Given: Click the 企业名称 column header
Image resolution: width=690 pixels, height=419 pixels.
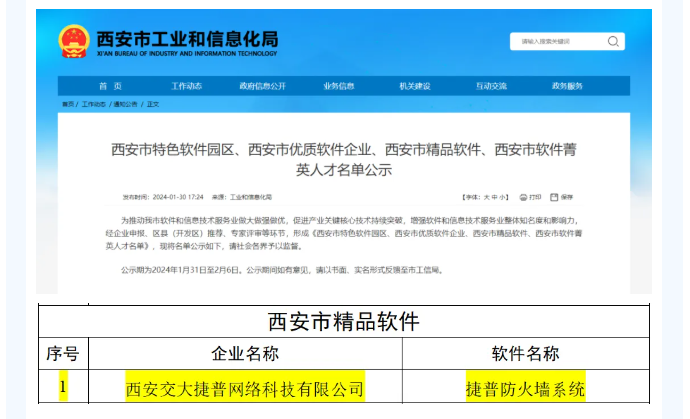Looking at the screenshot, I should (245, 353).
